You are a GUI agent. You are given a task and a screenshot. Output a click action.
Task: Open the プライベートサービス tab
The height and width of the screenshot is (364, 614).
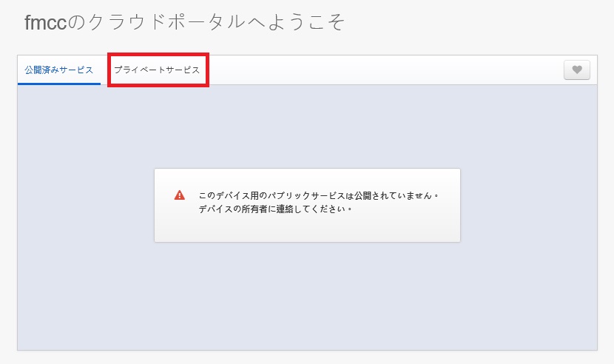tap(157, 70)
